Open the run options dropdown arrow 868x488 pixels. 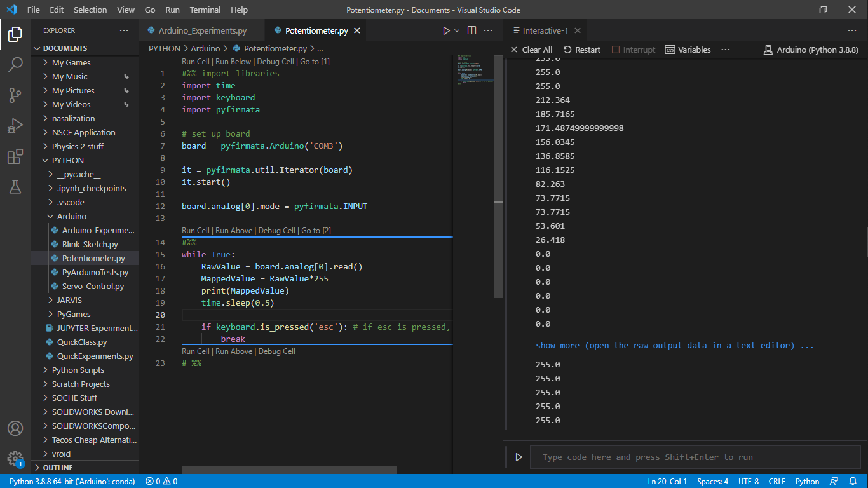pos(457,30)
